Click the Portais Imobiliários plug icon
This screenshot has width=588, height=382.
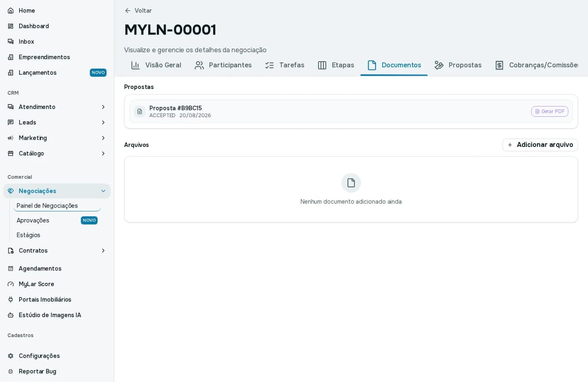coord(11,300)
